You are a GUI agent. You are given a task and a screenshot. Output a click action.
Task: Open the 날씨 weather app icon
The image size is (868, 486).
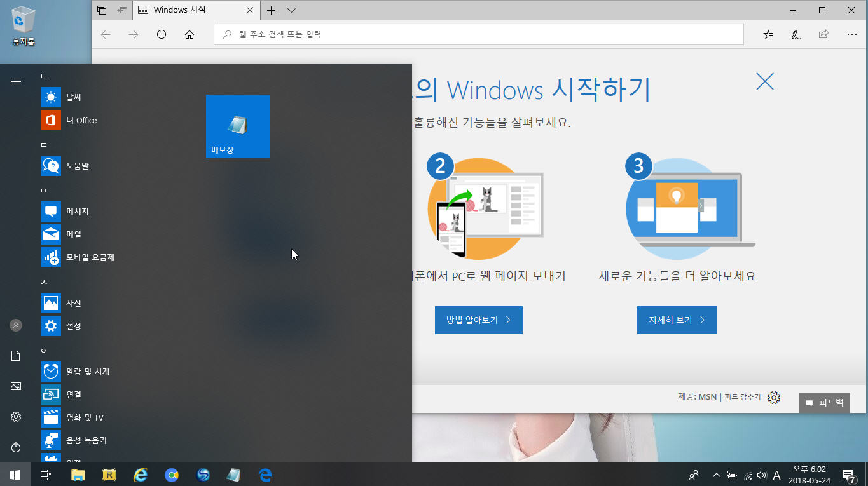pos(51,97)
